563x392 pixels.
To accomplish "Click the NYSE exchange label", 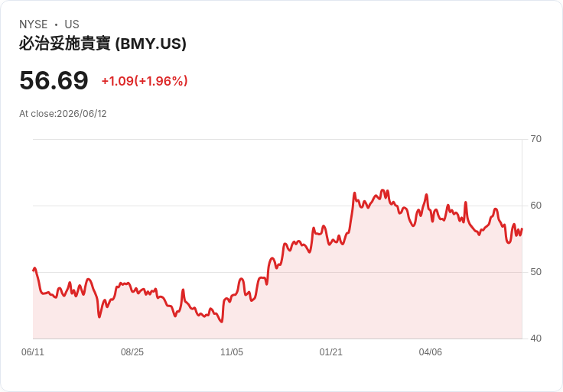I will tap(34, 24).
